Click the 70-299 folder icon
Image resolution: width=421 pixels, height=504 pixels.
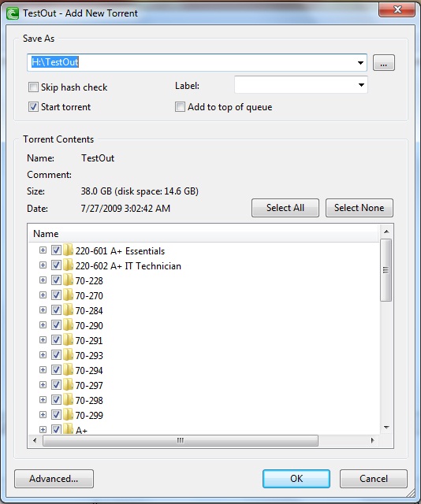pyautogui.click(x=68, y=415)
